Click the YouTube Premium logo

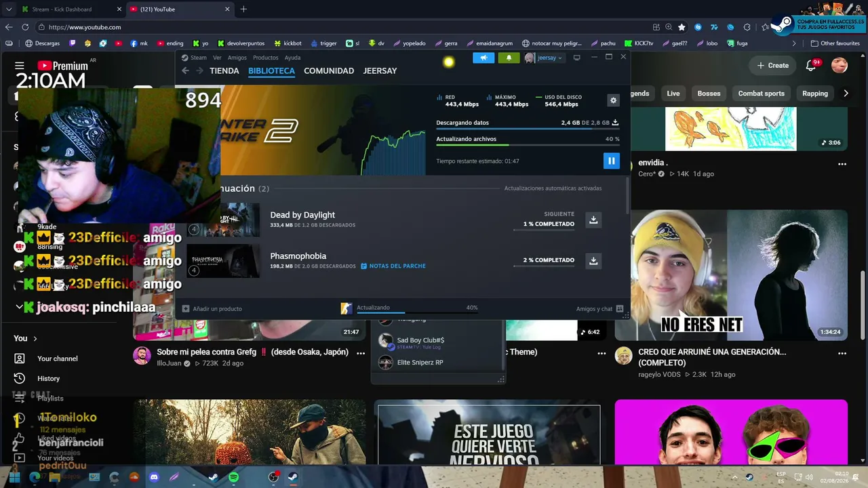[62, 66]
